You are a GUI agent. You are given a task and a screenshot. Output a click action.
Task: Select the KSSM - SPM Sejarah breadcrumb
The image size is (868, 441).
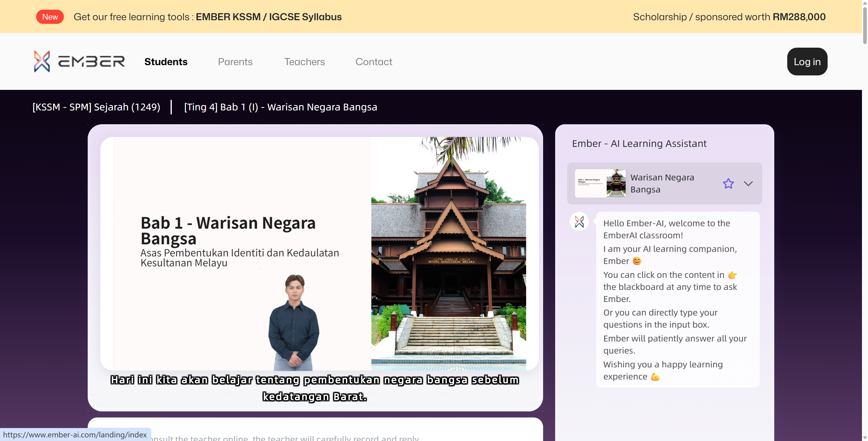96,107
